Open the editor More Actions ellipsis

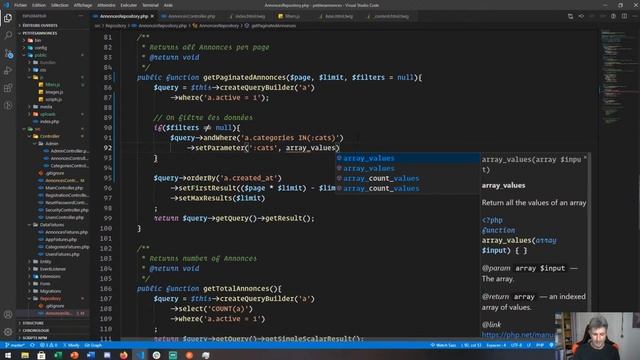pyautogui.click(x=634, y=16)
